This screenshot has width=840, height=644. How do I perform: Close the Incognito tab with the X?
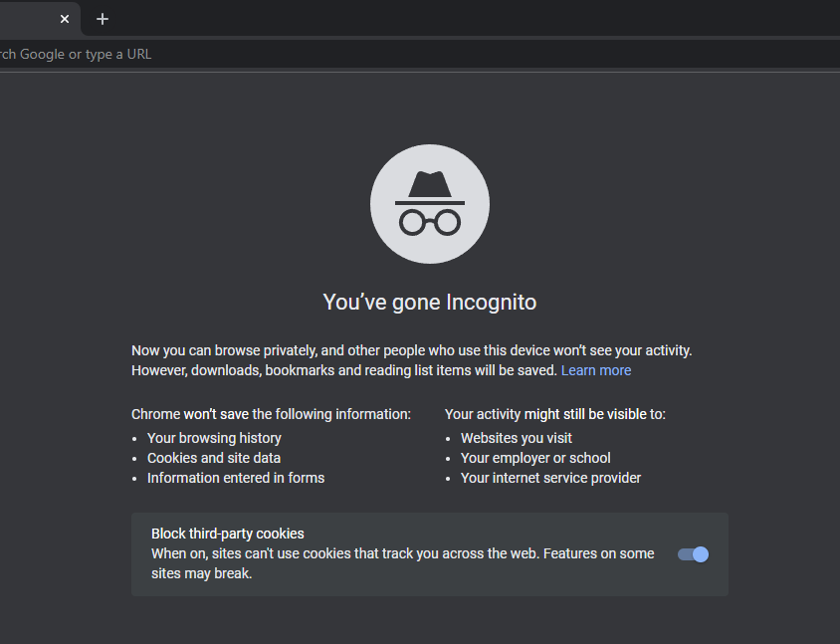(65, 18)
